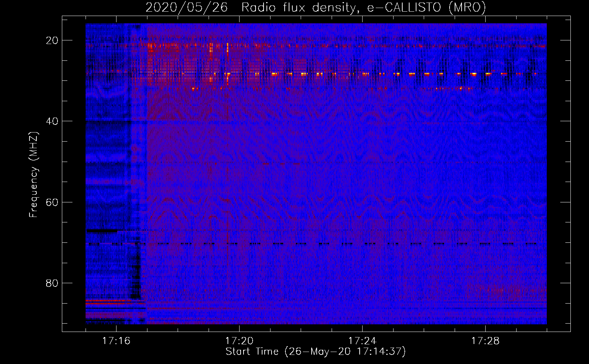Click the '40' frequency tick label
This screenshot has width=589, height=364.
click(52, 121)
